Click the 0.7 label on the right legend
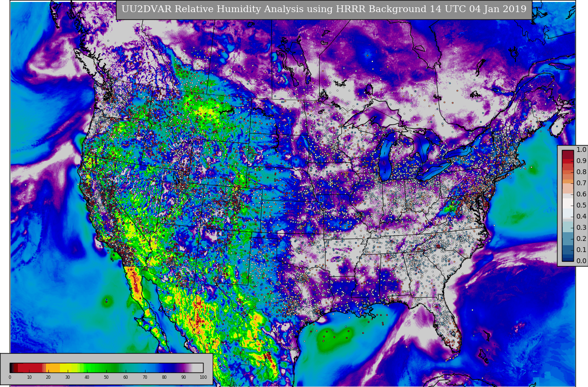The height and width of the screenshot is (387, 588). pos(581,183)
